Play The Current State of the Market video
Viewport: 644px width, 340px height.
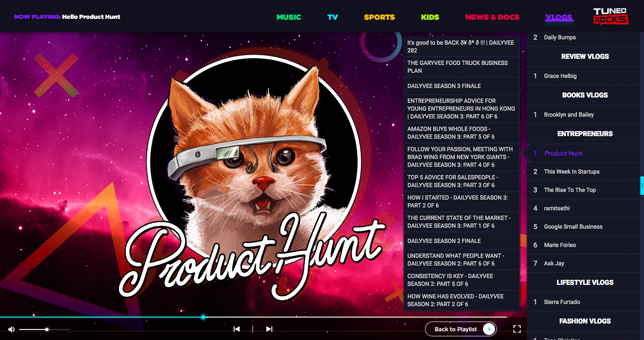(461, 222)
